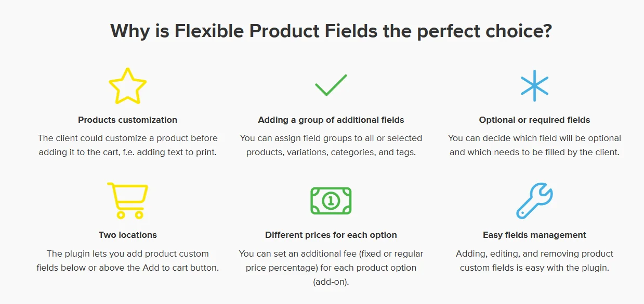
Task: Click the text about optional and required fields
Action: pos(534,145)
